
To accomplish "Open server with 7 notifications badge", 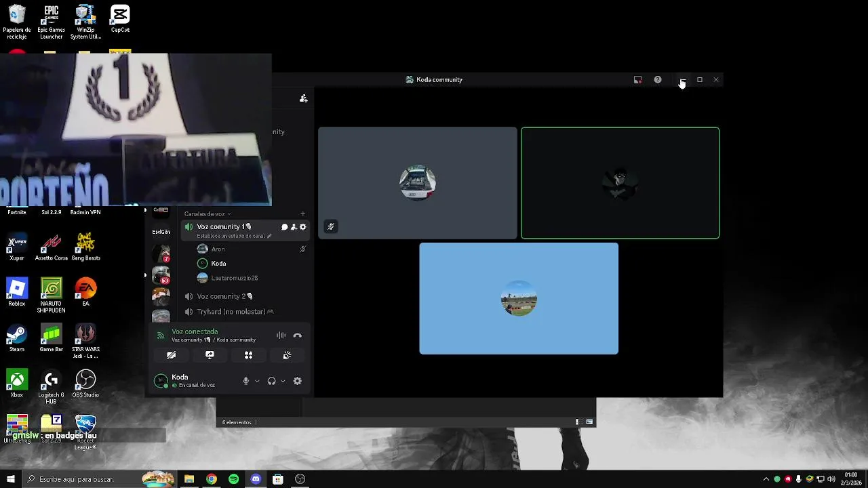I will click(161, 253).
